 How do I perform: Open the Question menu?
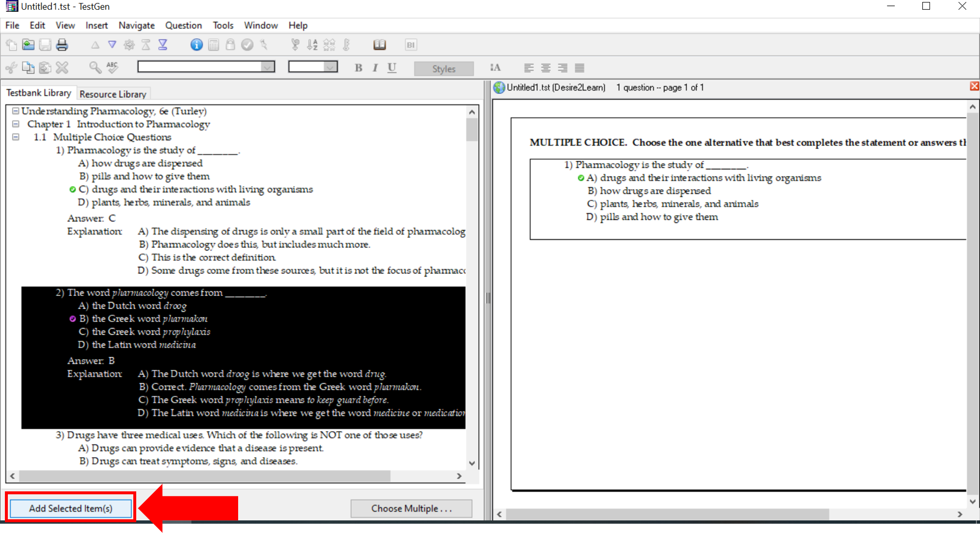click(183, 25)
